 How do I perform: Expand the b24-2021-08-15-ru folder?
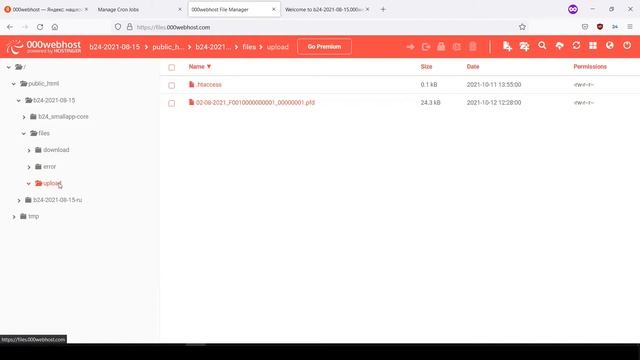(x=19, y=200)
